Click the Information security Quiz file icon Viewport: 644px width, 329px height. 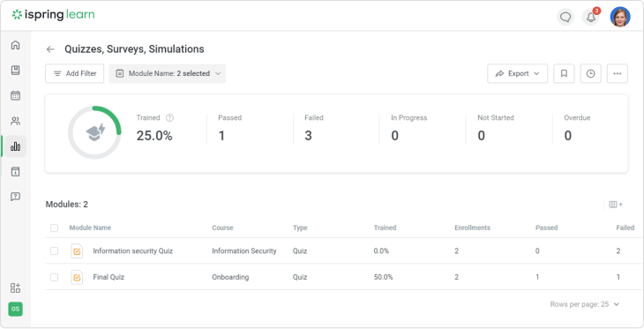coord(77,251)
